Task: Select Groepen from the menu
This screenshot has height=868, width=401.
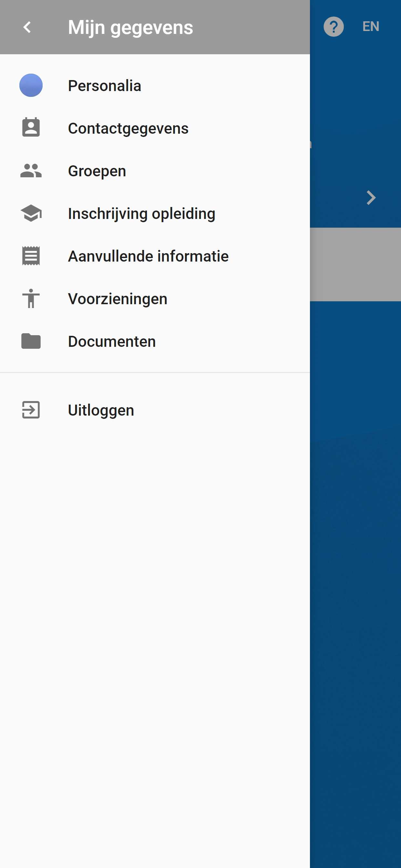Action: 155,170
